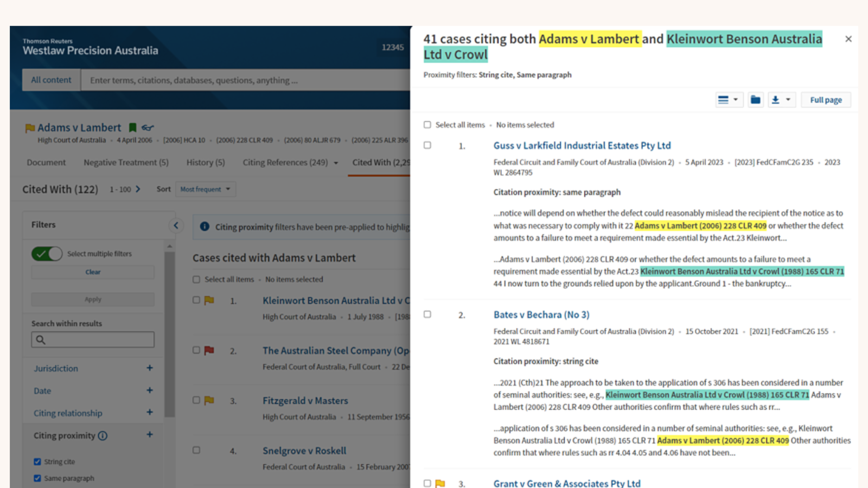Image resolution: width=868 pixels, height=488 pixels.
Task: Close the citing cases side panel
Action: click(x=848, y=39)
